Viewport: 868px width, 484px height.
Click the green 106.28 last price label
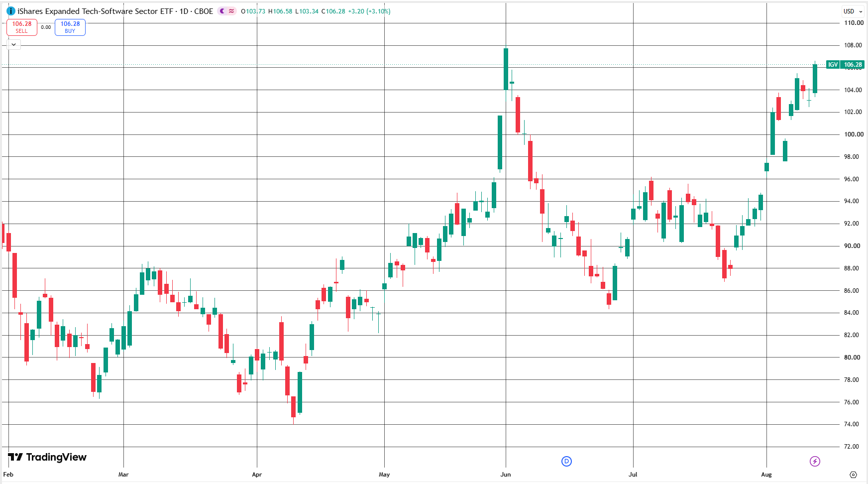(x=853, y=65)
